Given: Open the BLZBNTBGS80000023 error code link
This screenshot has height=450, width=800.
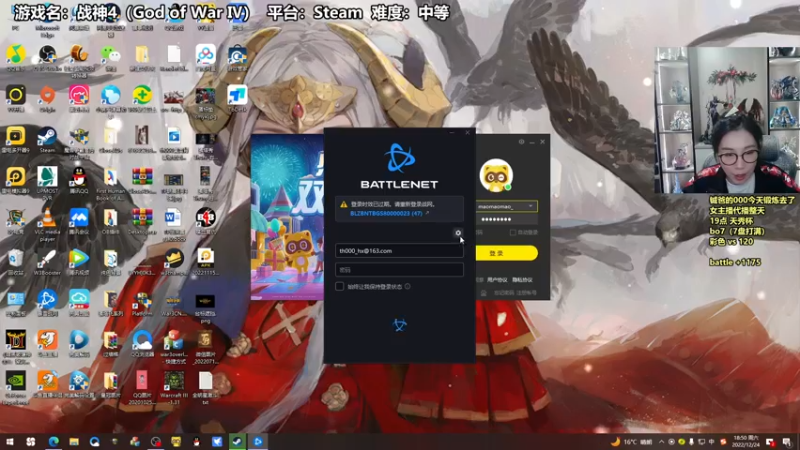Looking at the screenshot, I should click(x=386, y=213).
